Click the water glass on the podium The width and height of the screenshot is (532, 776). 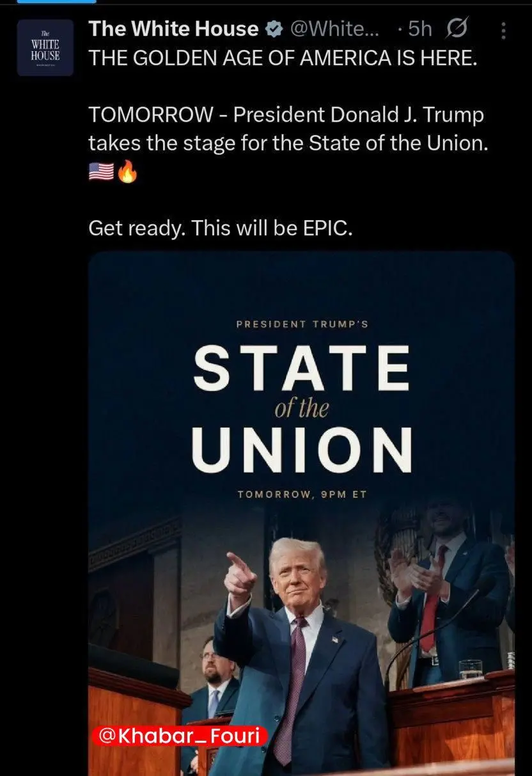coord(470,669)
